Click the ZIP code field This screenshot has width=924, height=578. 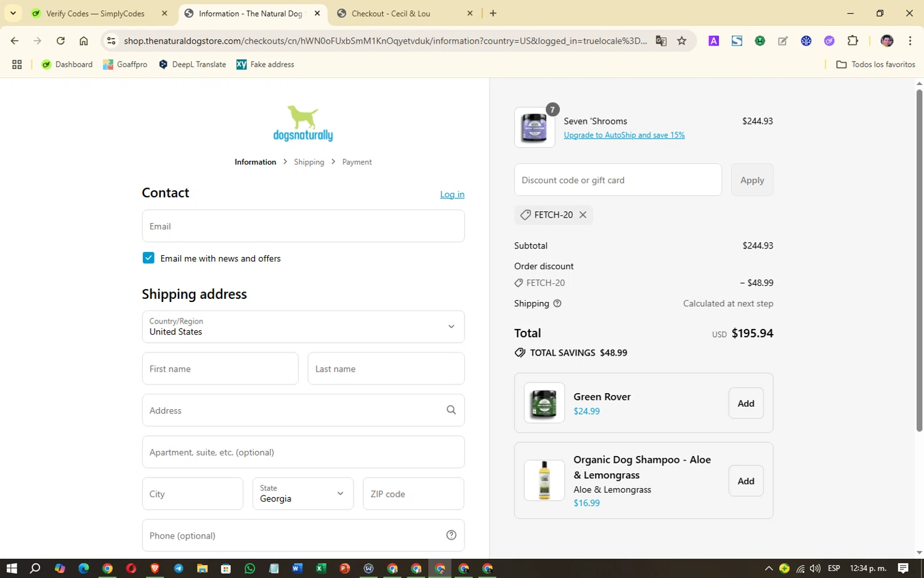coord(413,494)
